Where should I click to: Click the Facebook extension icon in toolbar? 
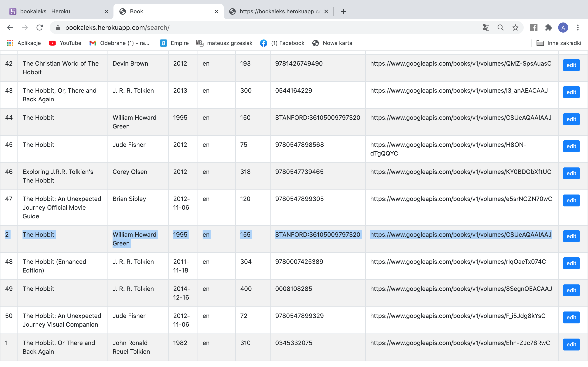[534, 28]
